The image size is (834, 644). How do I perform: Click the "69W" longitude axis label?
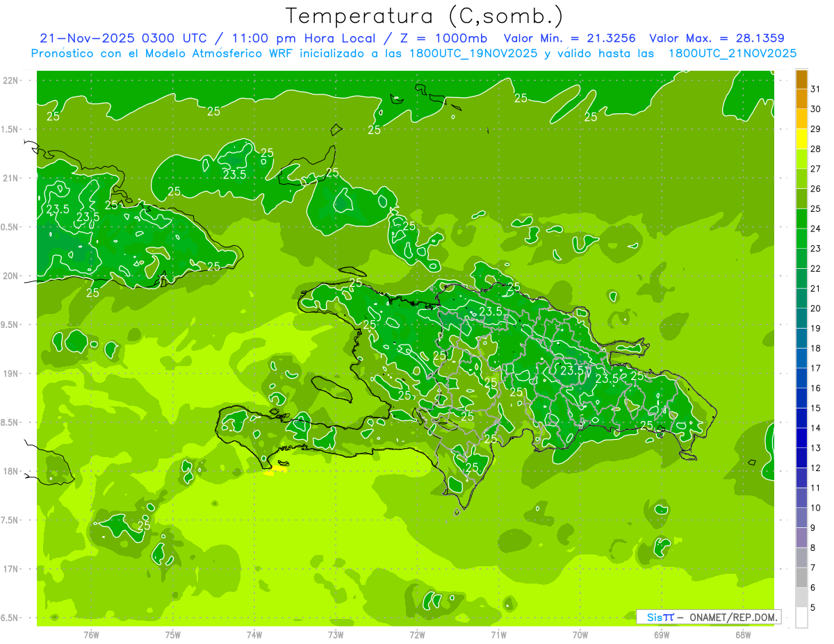pos(662,634)
